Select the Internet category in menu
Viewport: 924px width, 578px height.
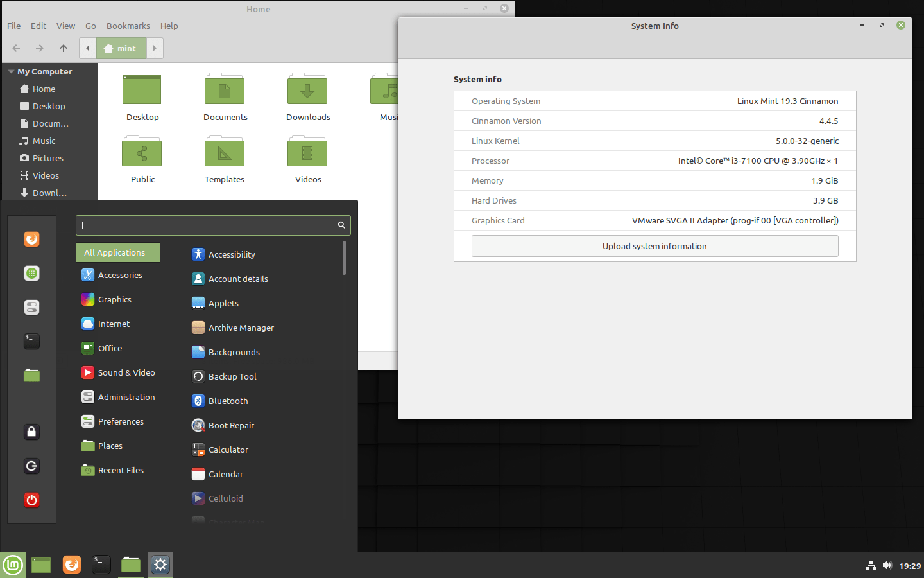point(118,324)
